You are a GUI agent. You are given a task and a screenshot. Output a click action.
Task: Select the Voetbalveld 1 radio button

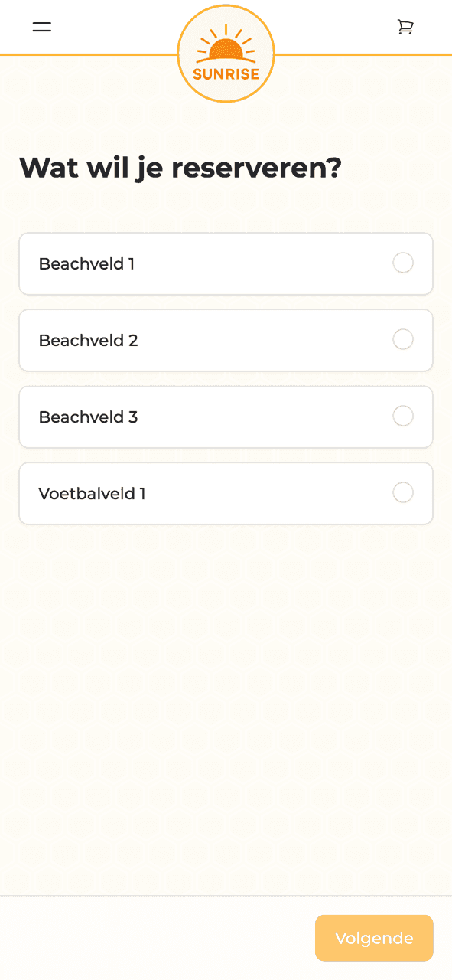[403, 492]
